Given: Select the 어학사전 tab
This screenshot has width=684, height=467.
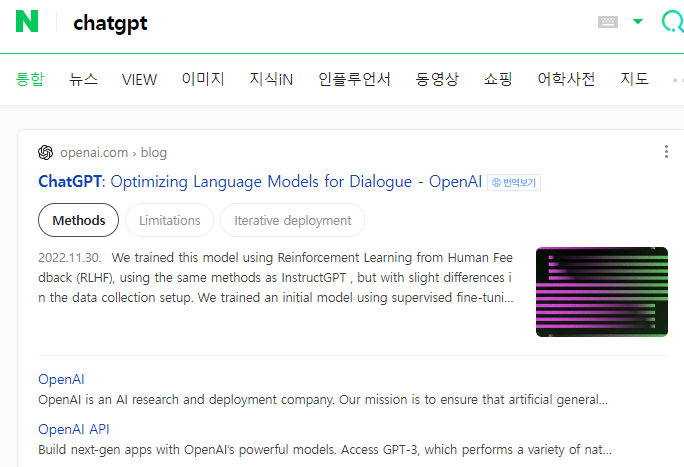Looking at the screenshot, I should click(x=566, y=79).
